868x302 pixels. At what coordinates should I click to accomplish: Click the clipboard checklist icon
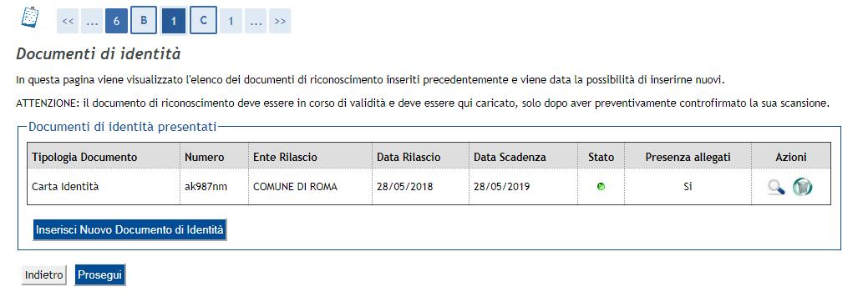(30, 17)
